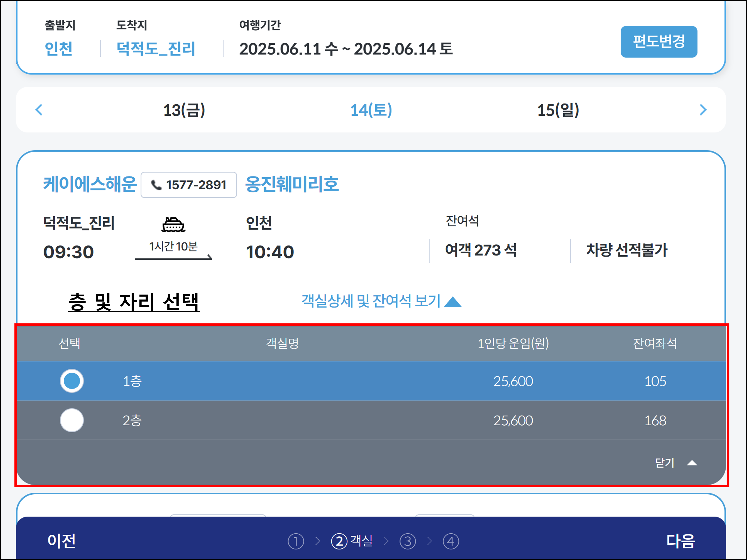
Task: Select the 1층 cabin radio button
Action: [x=72, y=381]
